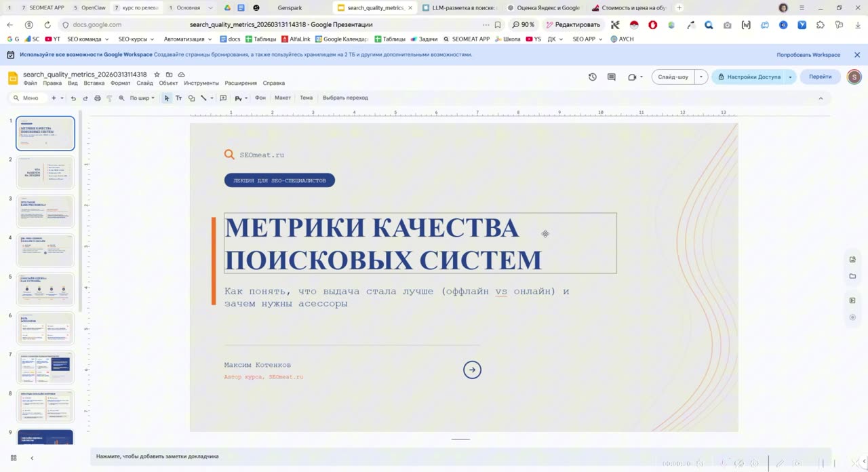Click the Меню search field
This screenshot has height=472, width=868.
tap(28, 98)
